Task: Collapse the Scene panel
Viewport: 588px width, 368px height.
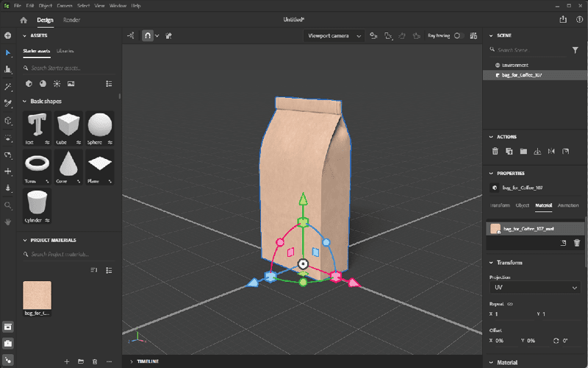Action: (491, 35)
